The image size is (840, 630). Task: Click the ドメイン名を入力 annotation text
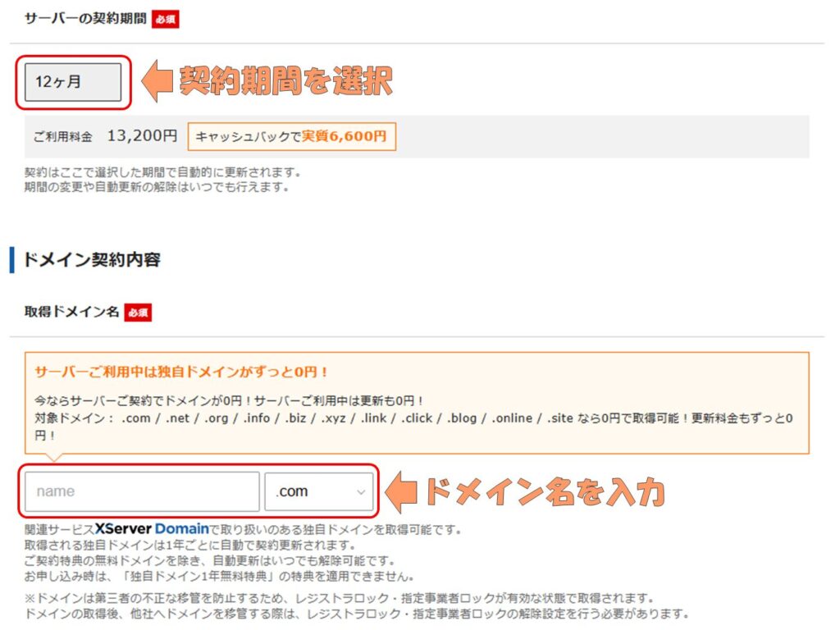(542, 491)
